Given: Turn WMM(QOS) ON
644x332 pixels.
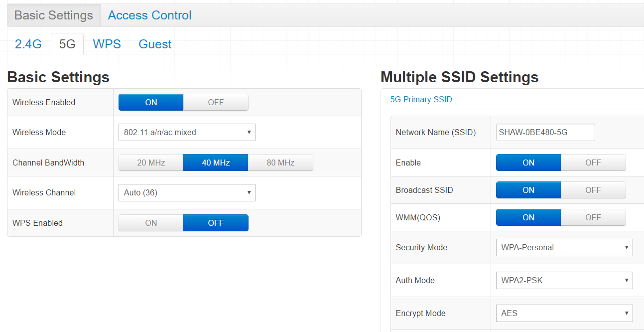Looking at the screenshot, I should (x=528, y=217).
